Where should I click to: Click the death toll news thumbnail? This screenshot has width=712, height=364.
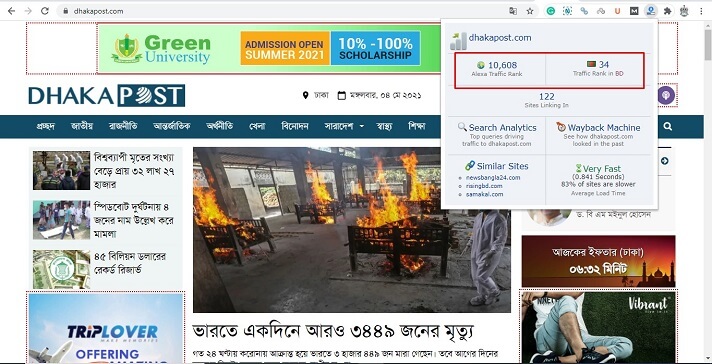[61, 170]
